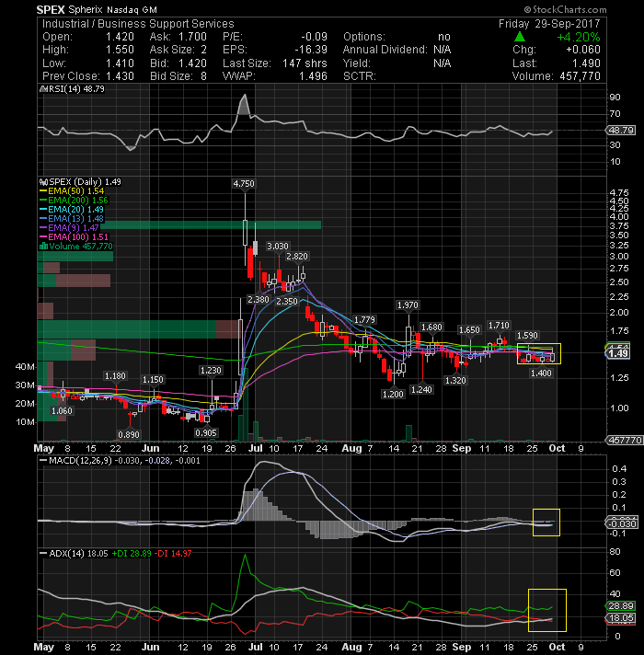Click the volume bars icon in legend
The image size is (644, 655).
tap(43, 246)
